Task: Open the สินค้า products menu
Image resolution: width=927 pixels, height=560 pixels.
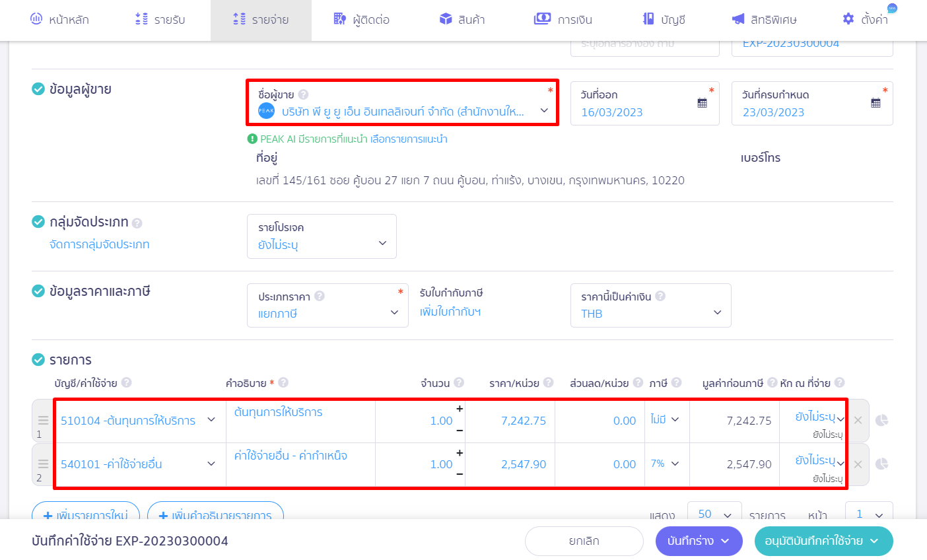Action: (462, 20)
